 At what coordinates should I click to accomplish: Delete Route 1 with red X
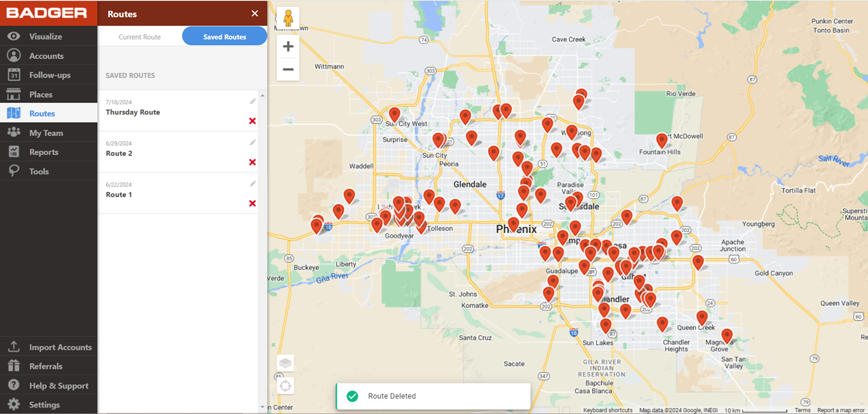(252, 204)
